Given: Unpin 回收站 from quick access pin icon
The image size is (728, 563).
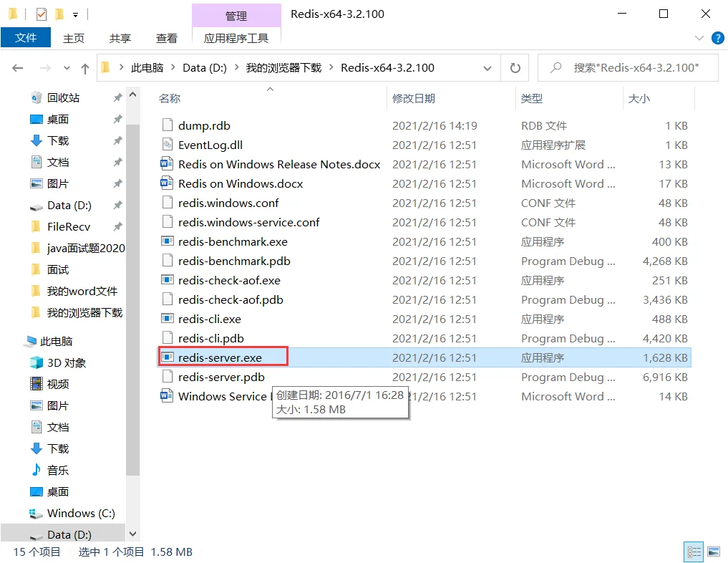Looking at the screenshot, I should [x=117, y=97].
